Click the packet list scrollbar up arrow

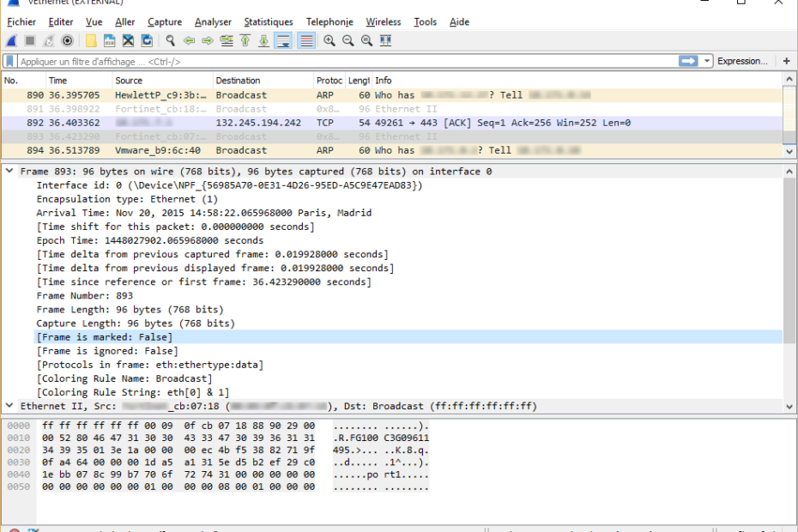[x=789, y=80]
